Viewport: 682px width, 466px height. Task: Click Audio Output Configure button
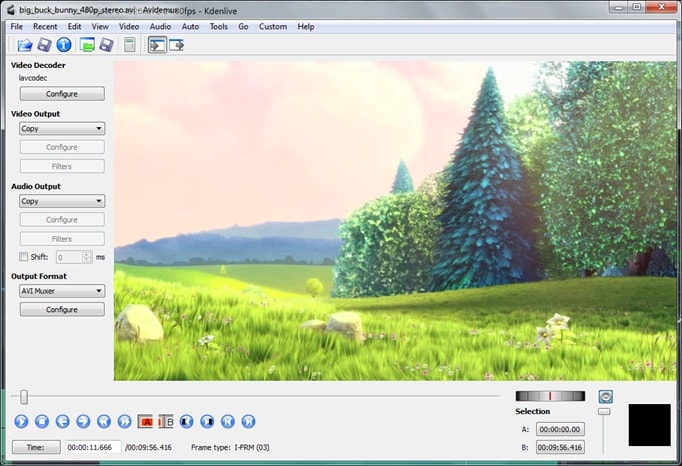(62, 220)
